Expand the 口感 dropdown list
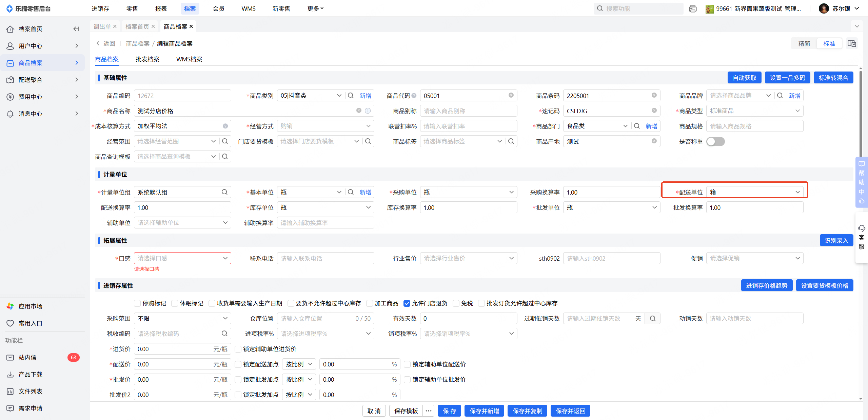This screenshot has height=420, width=868. tap(182, 258)
